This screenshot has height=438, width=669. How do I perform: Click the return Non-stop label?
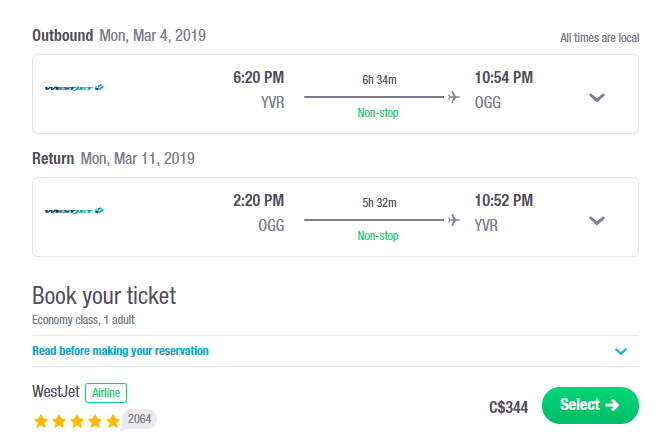[x=378, y=236]
